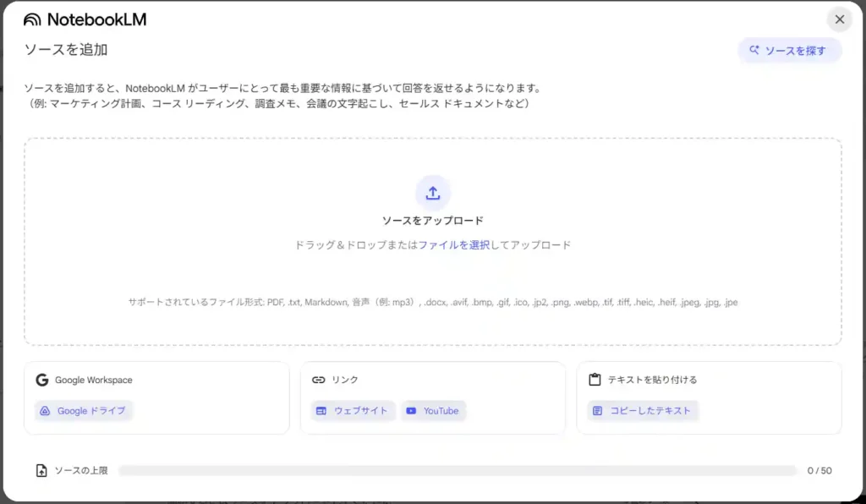The height and width of the screenshot is (504, 866).
Task: Click the source limit document icon
Action: click(41, 470)
